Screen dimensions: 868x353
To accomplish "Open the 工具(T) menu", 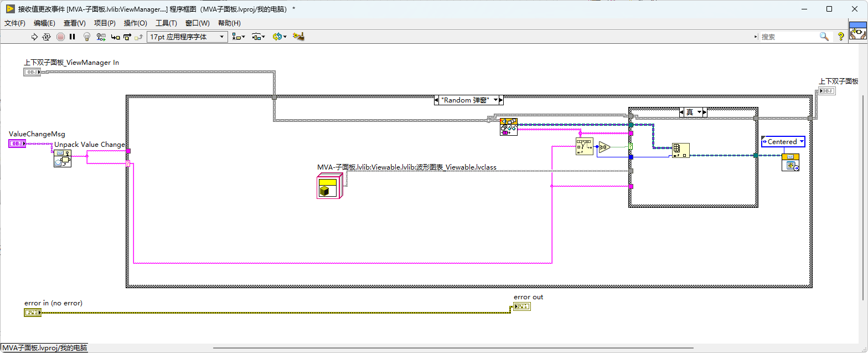I will pyautogui.click(x=166, y=23).
